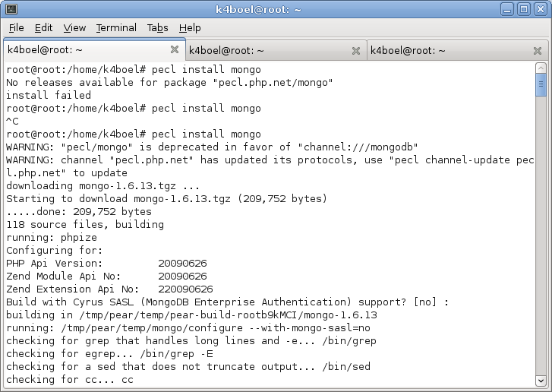Screen dimensions: 552x392
Task: Click the scrollbar up arrow
Action: coord(541,68)
